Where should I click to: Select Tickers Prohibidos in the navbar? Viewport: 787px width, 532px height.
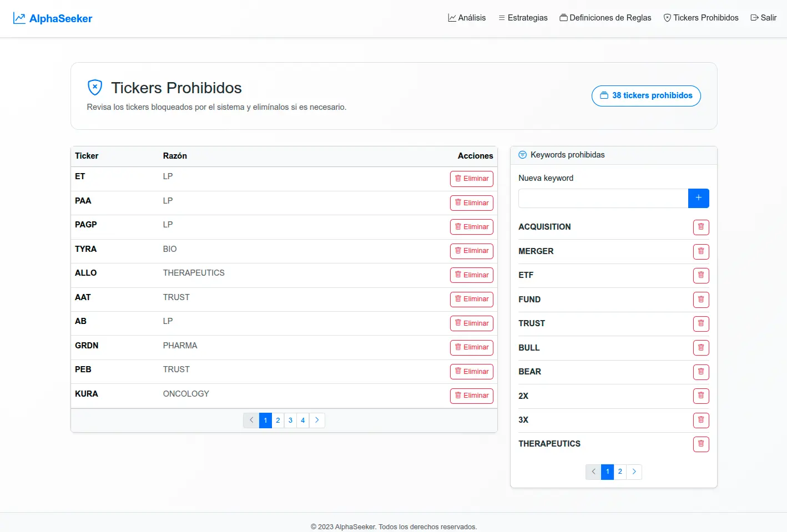701,18
